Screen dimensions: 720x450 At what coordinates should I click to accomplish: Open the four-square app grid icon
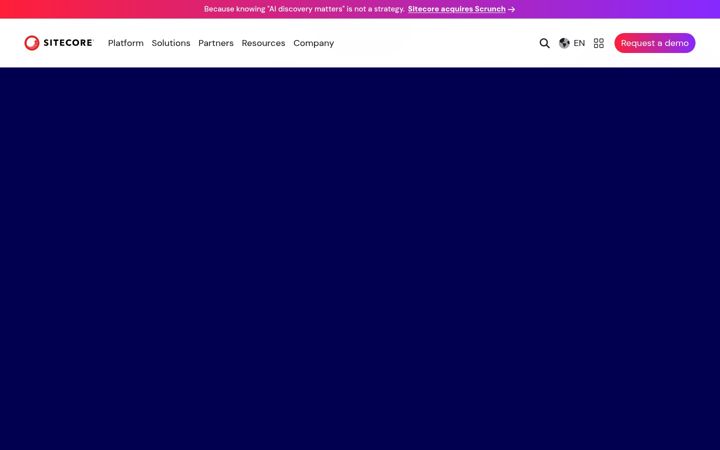click(598, 43)
